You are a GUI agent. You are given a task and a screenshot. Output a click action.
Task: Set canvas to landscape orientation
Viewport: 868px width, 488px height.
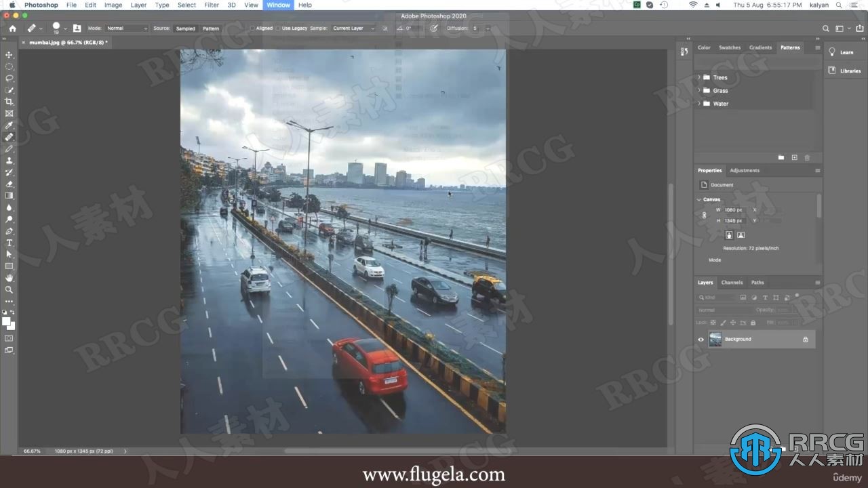pyautogui.click(x=741, y=235)
